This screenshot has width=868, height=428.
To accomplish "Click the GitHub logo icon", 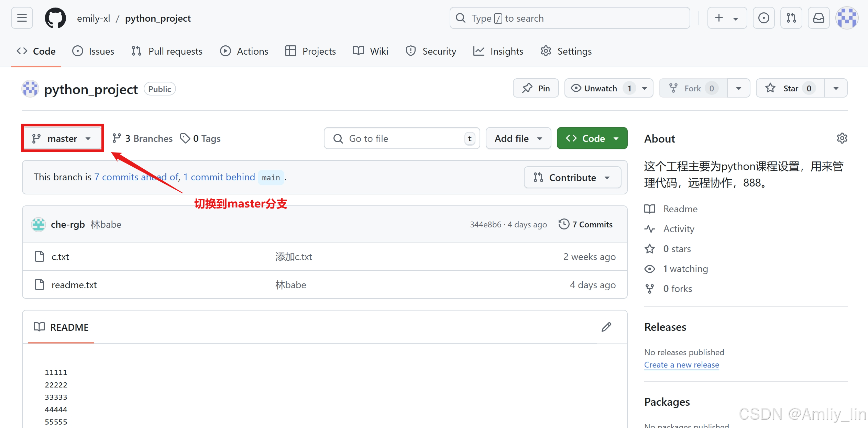I will tap(55, 18).
